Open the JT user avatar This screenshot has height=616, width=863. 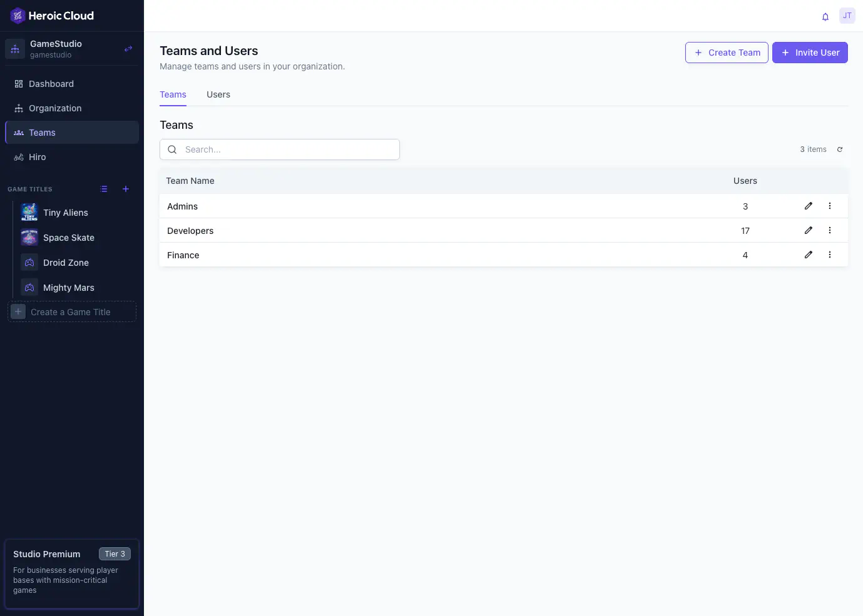(847, 15)
